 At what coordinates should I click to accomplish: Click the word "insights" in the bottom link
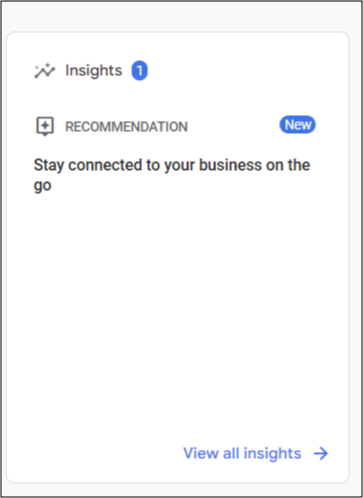coord(272,454)
